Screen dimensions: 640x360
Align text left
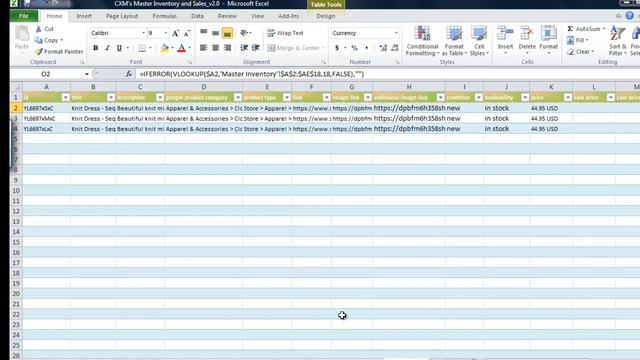point(203,48)
